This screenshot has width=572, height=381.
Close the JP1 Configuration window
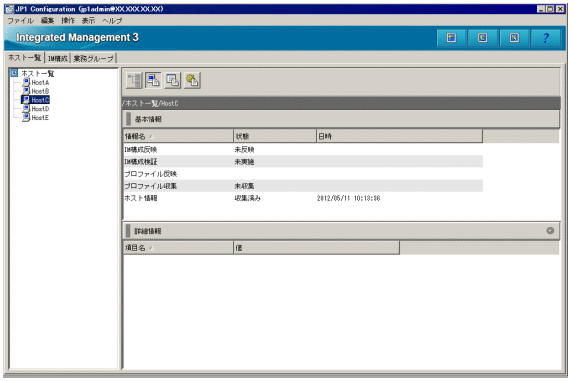click(x=560, y=9)
